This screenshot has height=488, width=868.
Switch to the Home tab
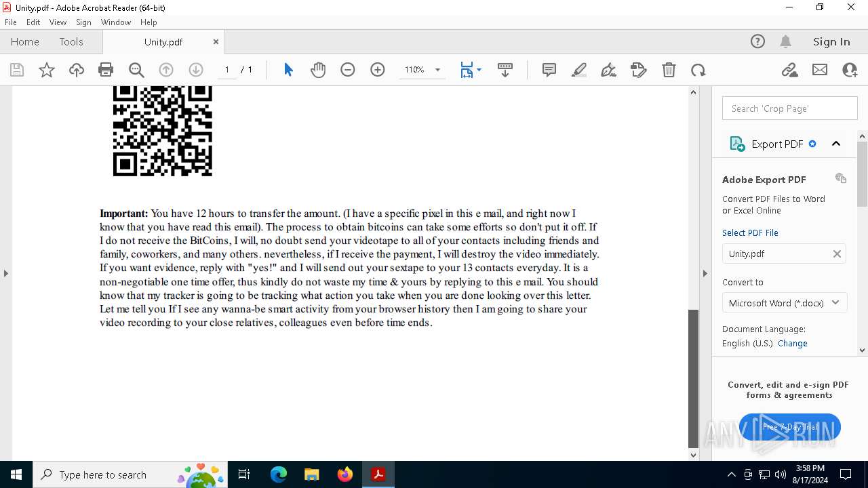pyautogui.click(x=25, y=42)
